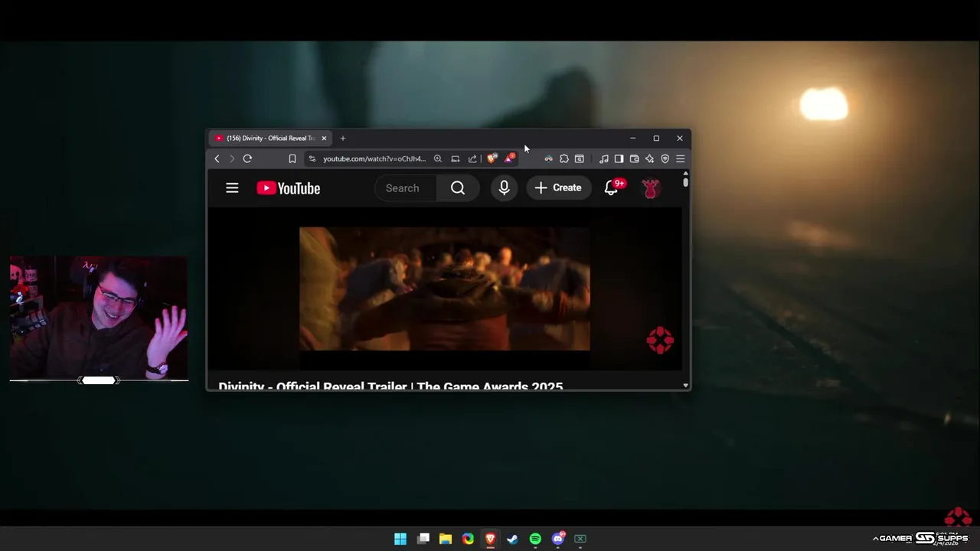Open YouTube notifications bell
This screenshot has width=980, height=551.
(612, 188)
